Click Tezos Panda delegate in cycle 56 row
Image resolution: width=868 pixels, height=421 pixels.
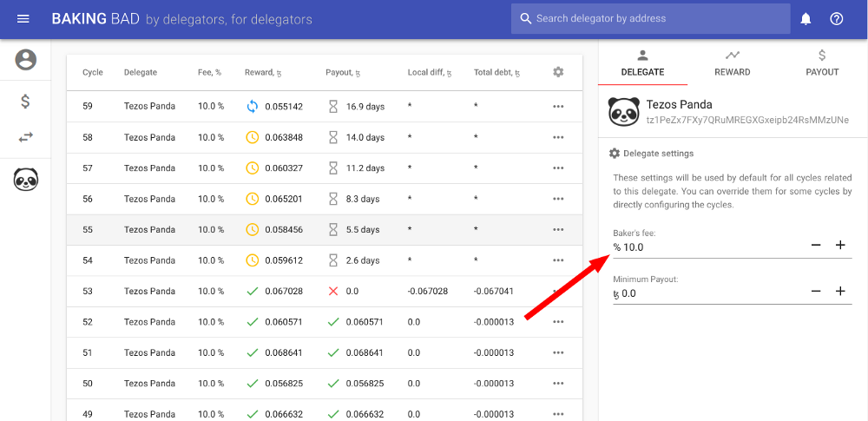click(x=149, y=199)
